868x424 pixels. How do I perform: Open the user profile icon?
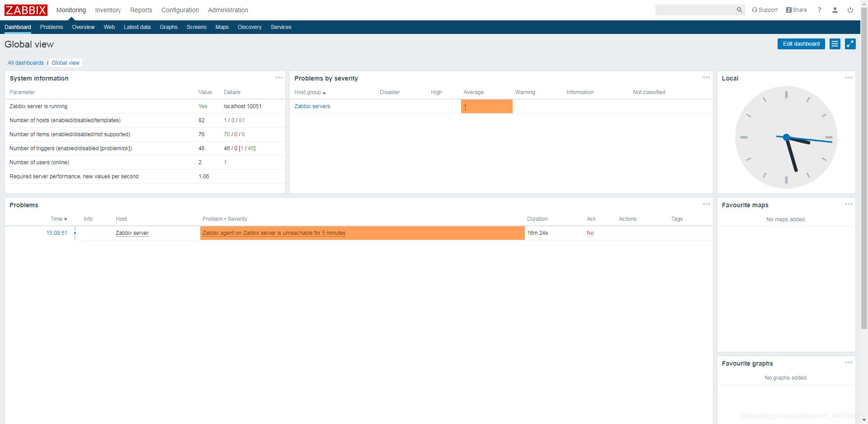pyautogui.click(x=835, y=10)
